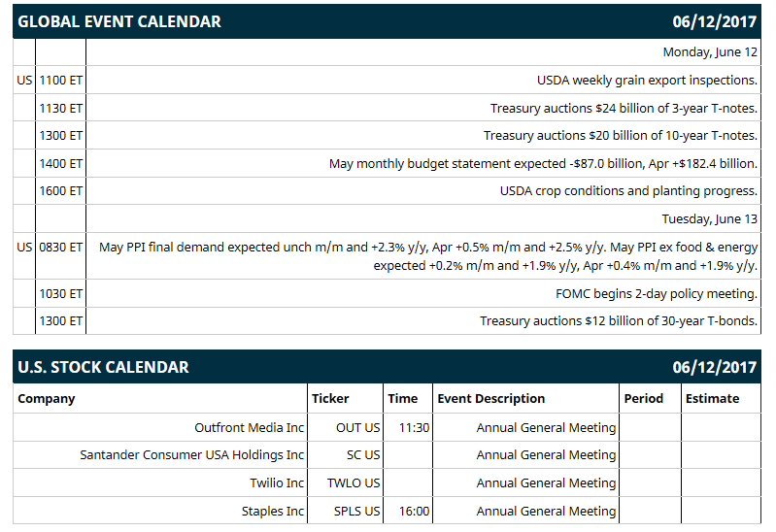Click the TWLO US ticker cell
The width and height of the screenshot is (776, 532).
click(354, 483)
